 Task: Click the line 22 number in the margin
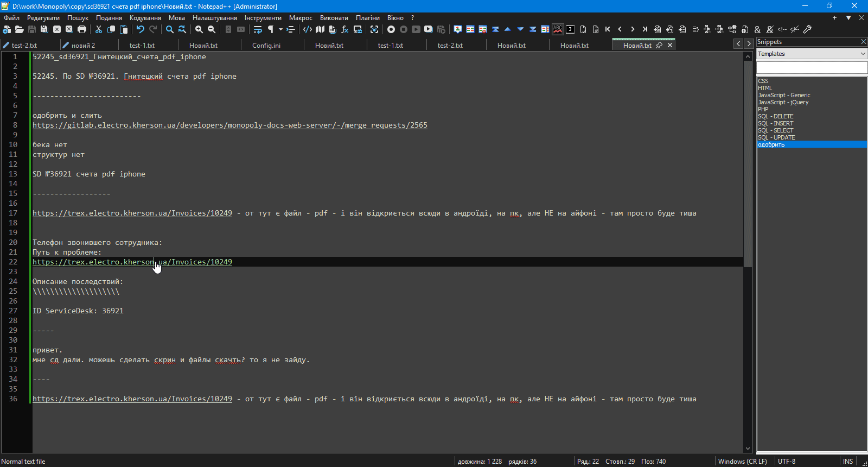click(x=13, y=262)
